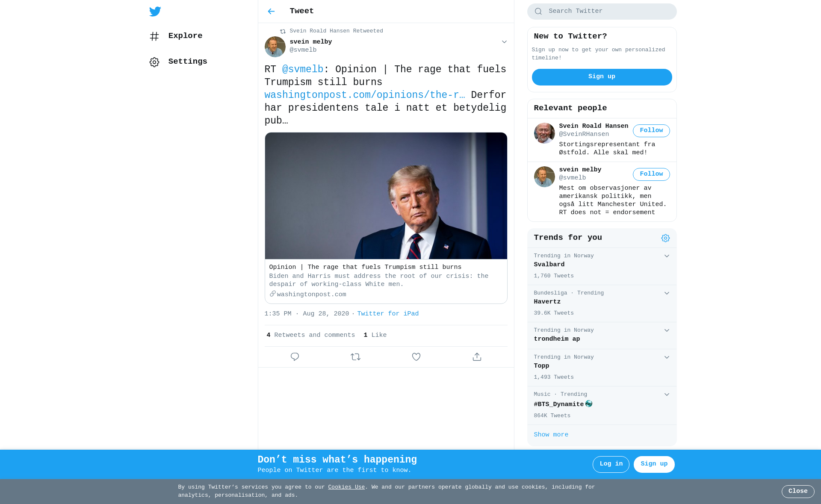Click Show more trends link
Image resolution: width=821 pixels, height=504 pixels.
(551, 435)
